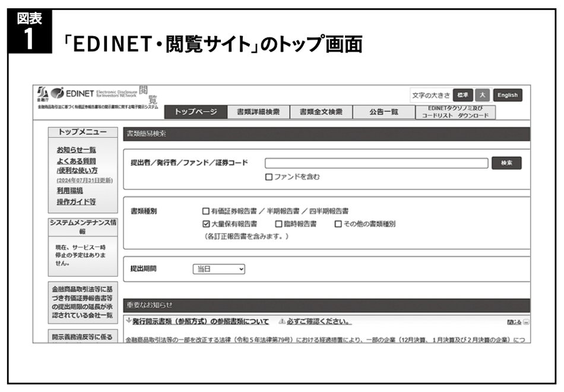This screenshot has height=392, width=564.
Task: Open よくある質問/便利な使い方 link
Action: pyautogui.click(x=77, y=166)
